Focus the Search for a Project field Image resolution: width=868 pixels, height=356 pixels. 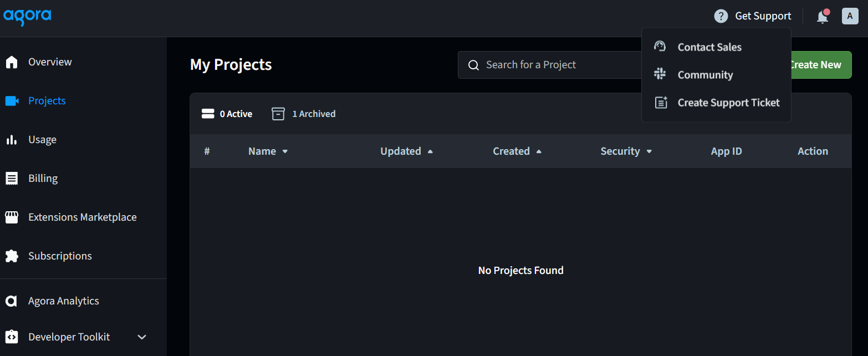(x=549, y=65)
